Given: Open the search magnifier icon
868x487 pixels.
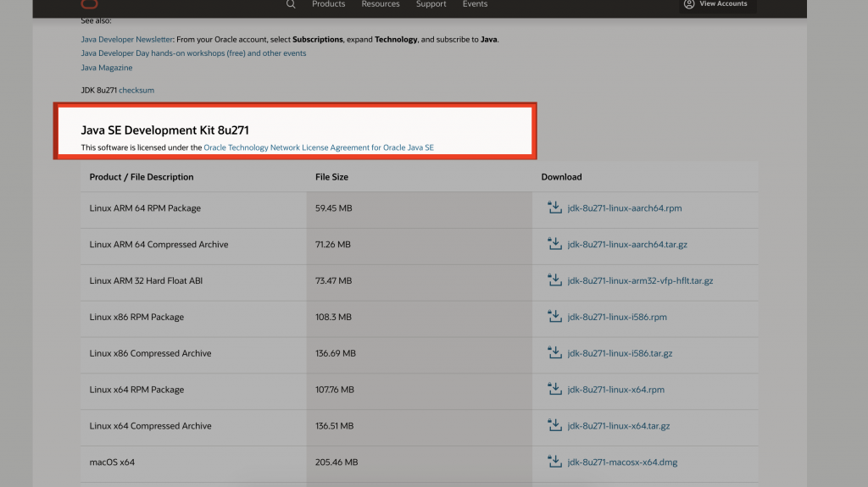Looking at the screenshot, I should tap(291, 4).
